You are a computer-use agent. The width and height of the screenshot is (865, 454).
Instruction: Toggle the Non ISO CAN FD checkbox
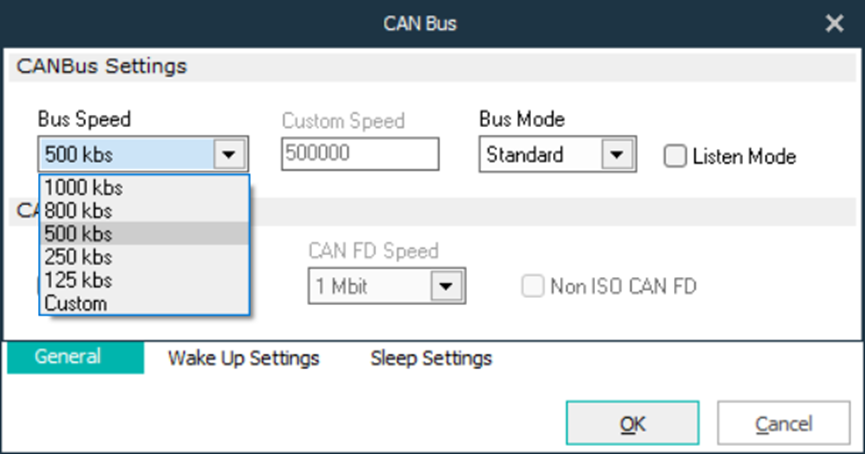pyautogui.click(x=534, y=287)
